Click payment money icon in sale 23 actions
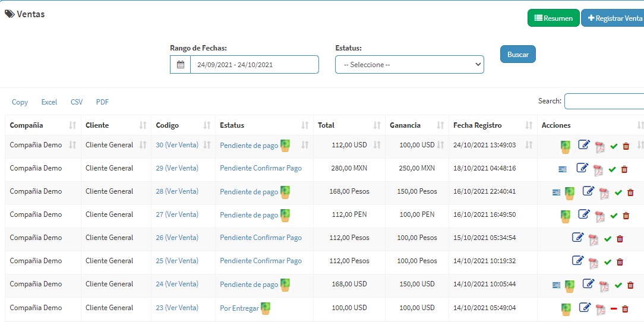644x322 pixels. pyautogui.click(x=566, y=310)
